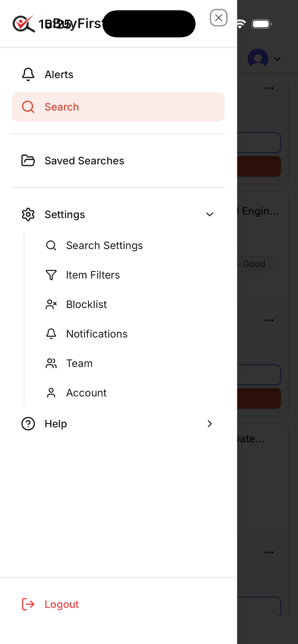Click the Wi-Fi status icon

(240, 24)
